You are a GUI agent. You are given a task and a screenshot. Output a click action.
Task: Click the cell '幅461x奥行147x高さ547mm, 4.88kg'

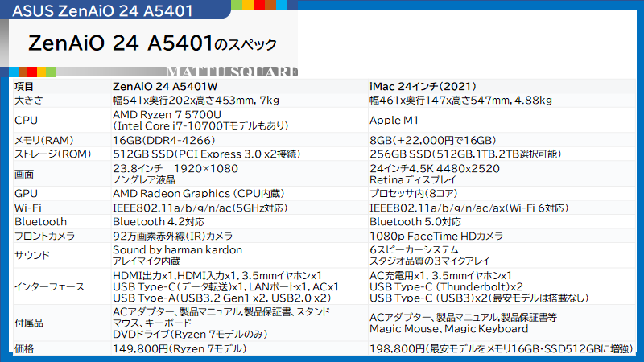(x=460, y=100)
